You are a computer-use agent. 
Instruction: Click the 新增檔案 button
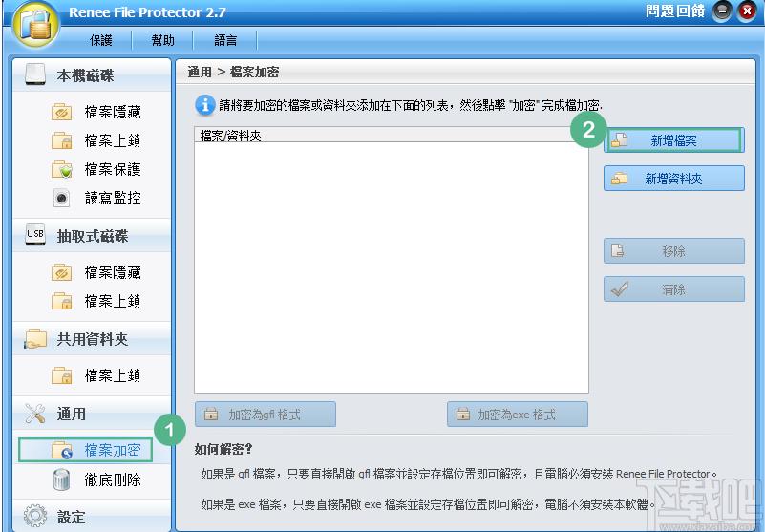coord(673,140)
